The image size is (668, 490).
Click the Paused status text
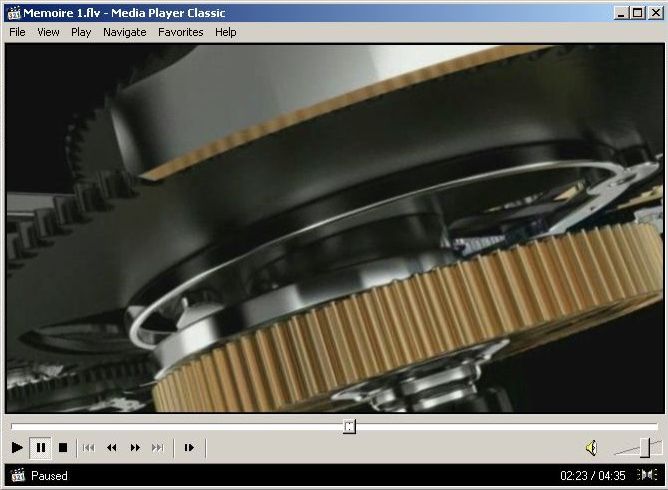coord(49,476)
